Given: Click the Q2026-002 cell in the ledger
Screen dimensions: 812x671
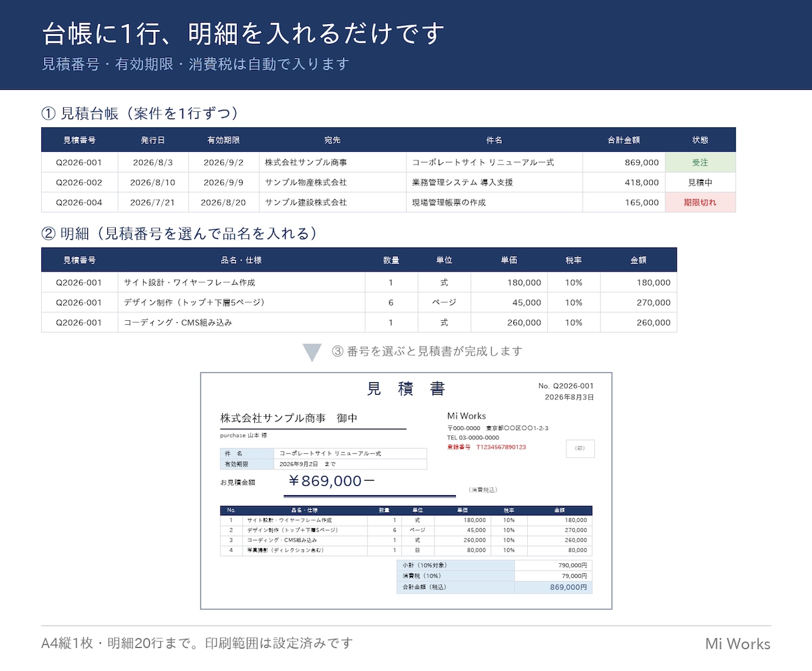Looking at the screenshot, I should [79, 182].
